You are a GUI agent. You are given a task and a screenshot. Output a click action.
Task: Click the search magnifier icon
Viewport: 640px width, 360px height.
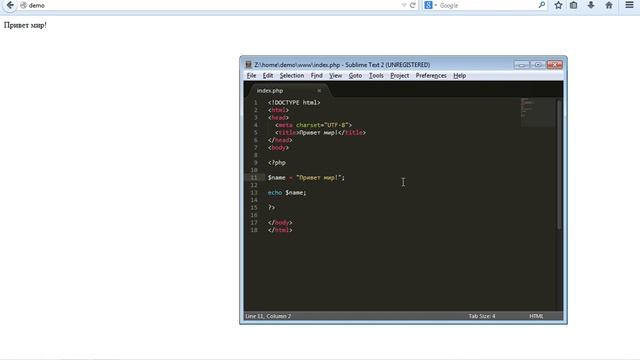click(x=542, y=5)
